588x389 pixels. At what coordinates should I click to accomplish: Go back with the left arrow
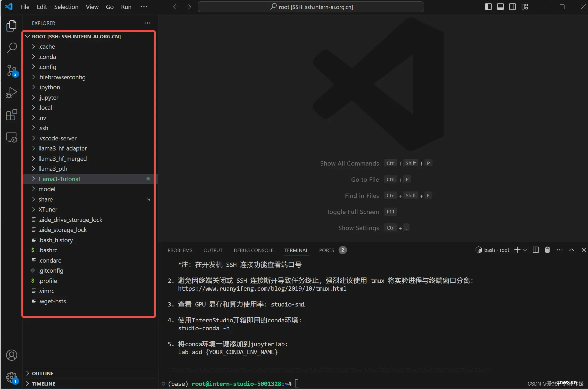click(176, 7)
